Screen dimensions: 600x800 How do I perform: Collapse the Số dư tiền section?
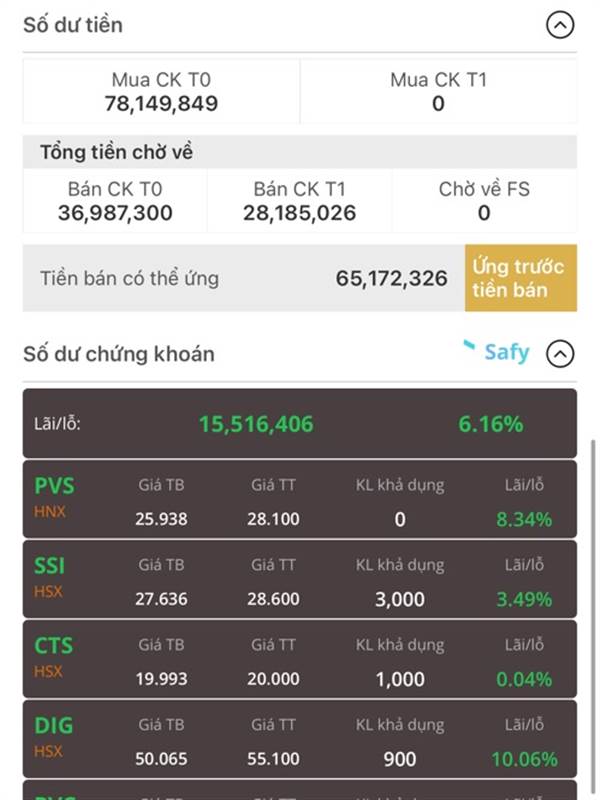(x=560, y=25)
